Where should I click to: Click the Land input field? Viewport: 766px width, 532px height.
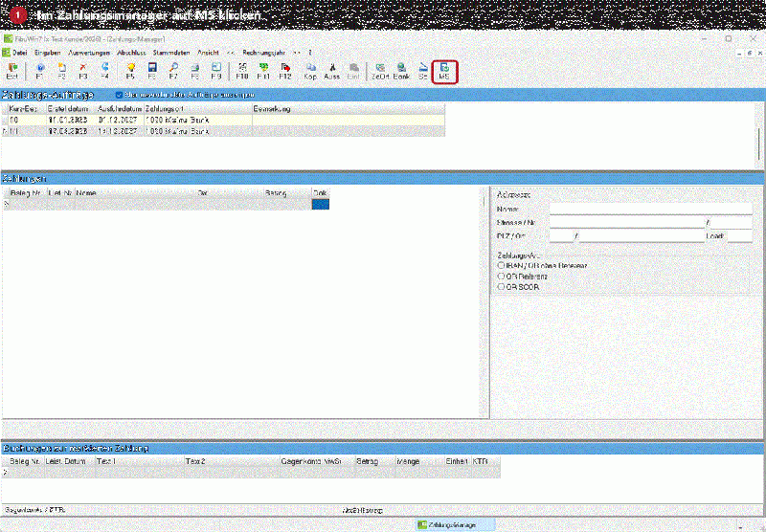[739, 236]
